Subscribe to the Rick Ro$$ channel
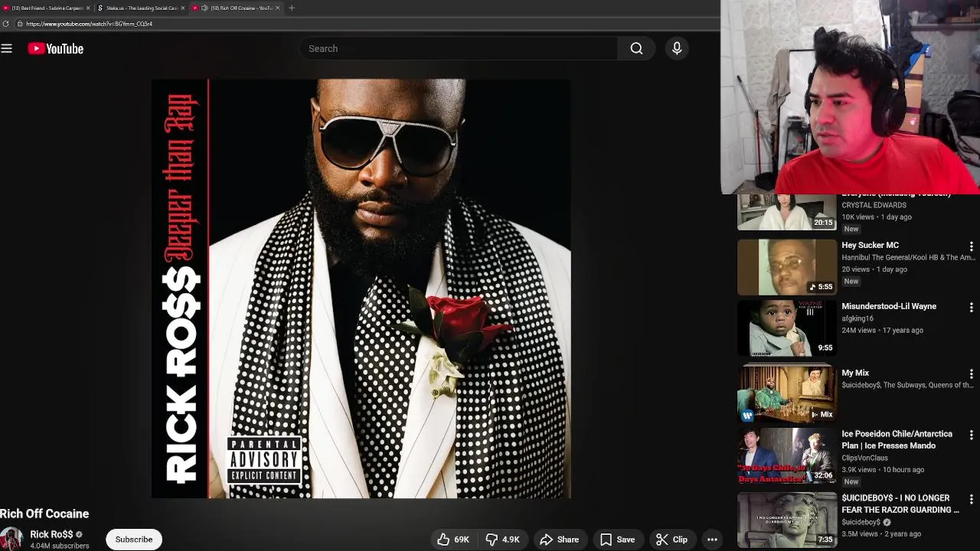 (134, 540)
